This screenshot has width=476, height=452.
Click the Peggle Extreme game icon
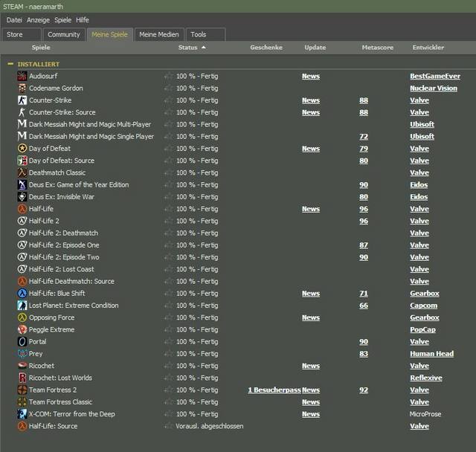pyautogui.click(x=22, y=329)
